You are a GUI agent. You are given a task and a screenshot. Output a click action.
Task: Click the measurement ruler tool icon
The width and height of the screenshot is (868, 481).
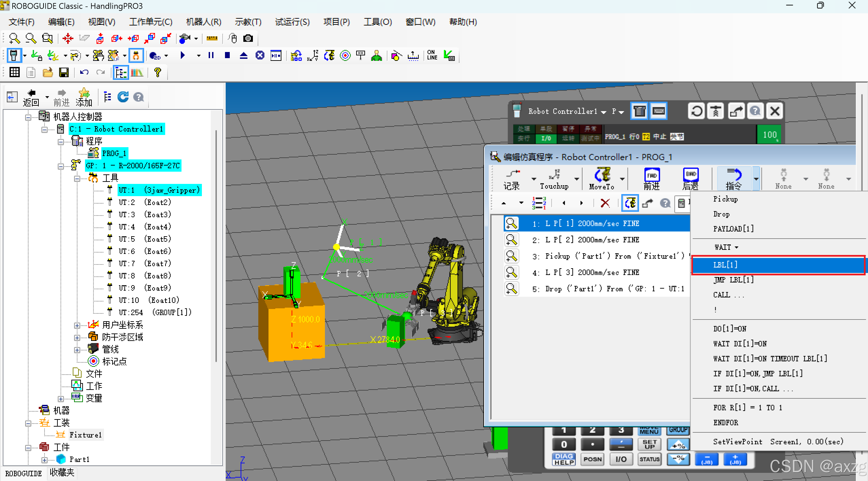coord(212,38)
